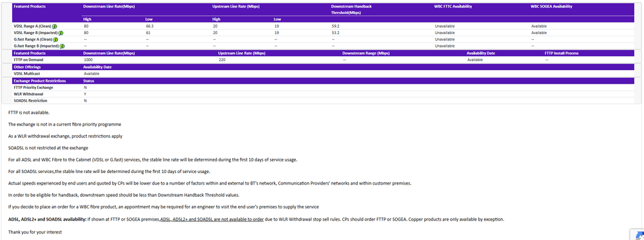Click upstream low value 19 in VDSL Range A row
Viewport: 644px width, 240px height.
[x=277, y=26]
